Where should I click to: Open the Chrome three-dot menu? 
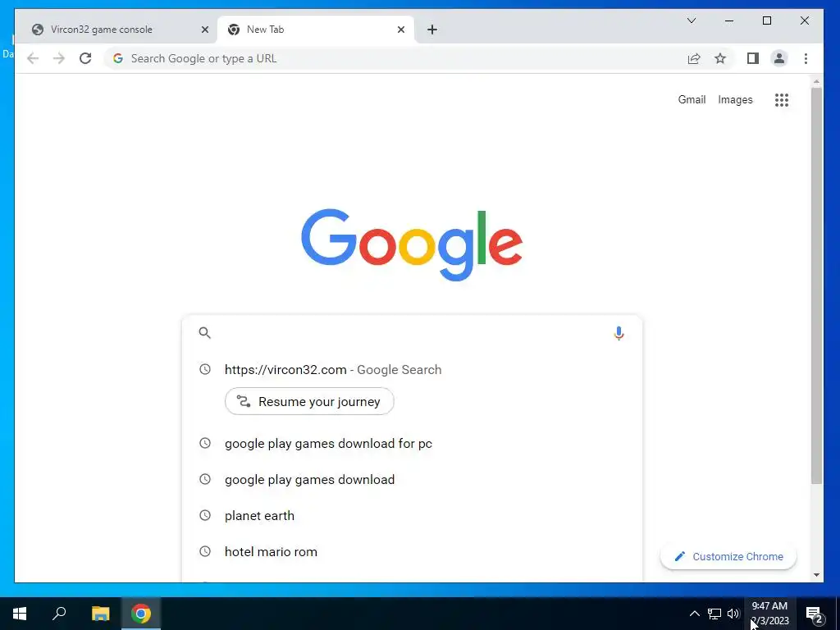806,58
